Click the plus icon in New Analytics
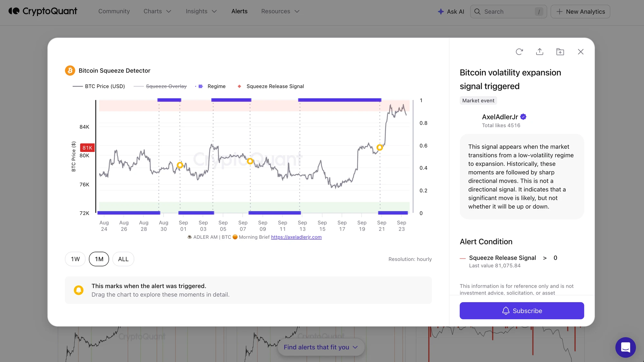 point(560,12)
